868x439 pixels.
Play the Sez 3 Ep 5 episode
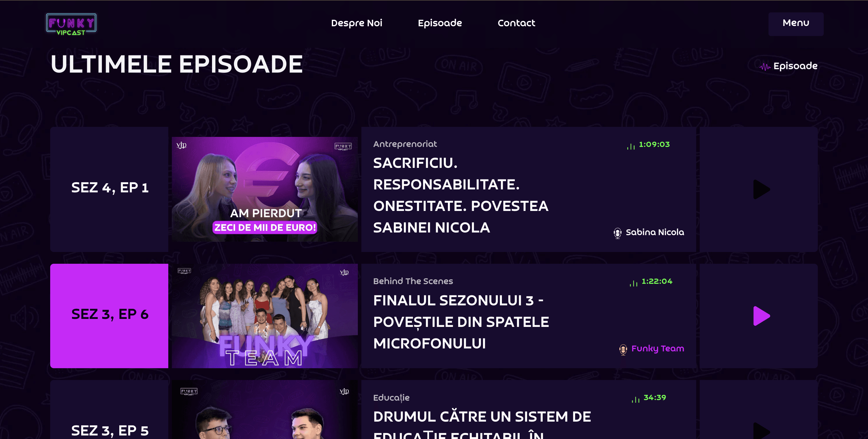click(x=761, y=431)
